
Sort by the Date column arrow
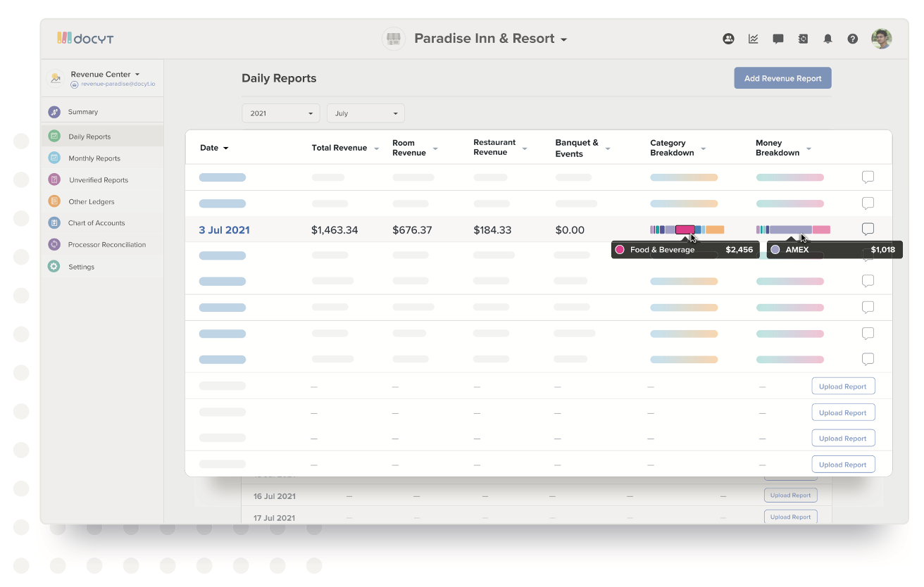[x=226, y=149]
